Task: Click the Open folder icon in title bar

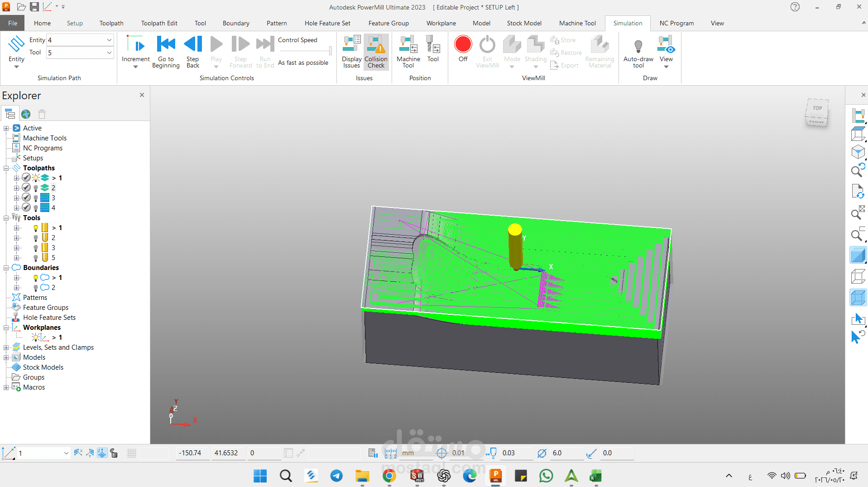Action: pos(21,7)
